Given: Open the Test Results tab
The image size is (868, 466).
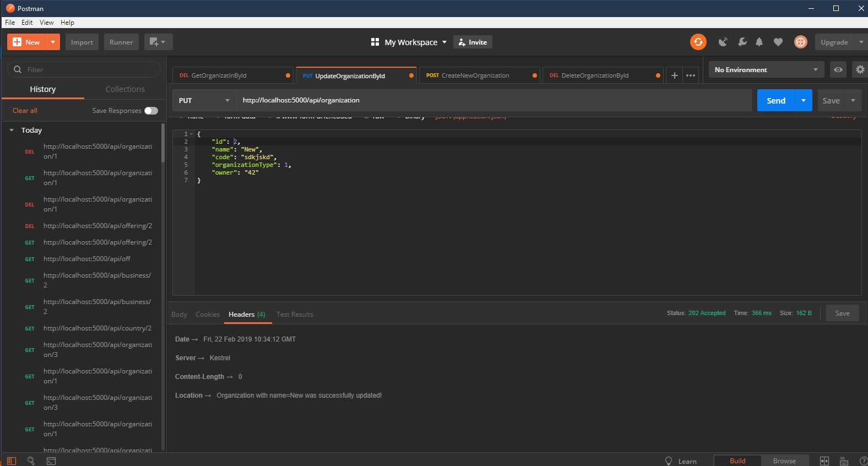Looking at the screenshot, I should (x=295, y=315).
